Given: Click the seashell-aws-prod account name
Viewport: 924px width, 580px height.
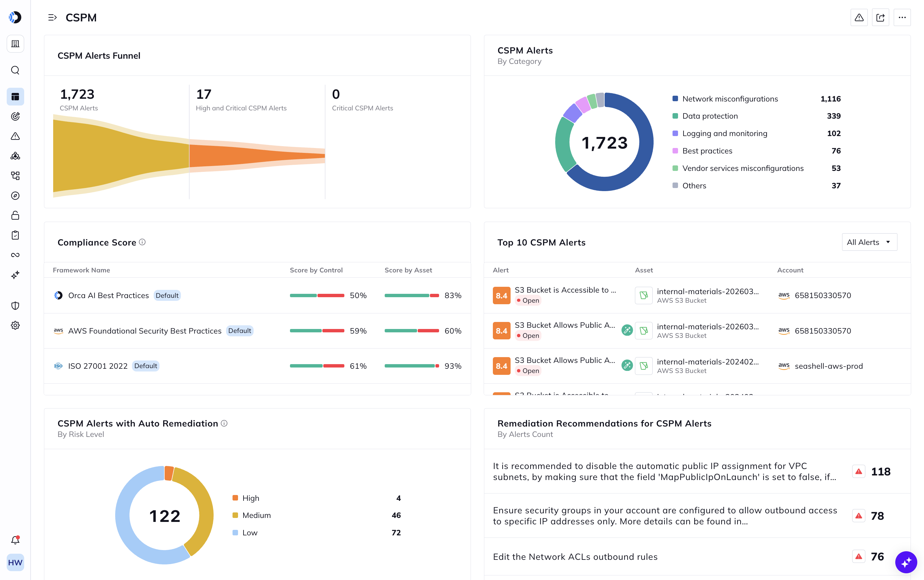Looking at the screenshot, I should 829,366.
